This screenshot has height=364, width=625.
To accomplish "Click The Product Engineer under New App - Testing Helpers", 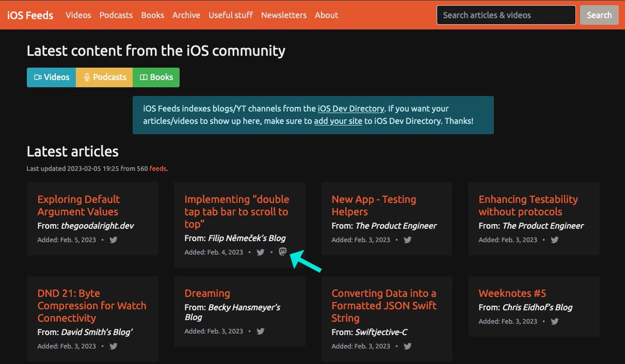I will 396,226.
